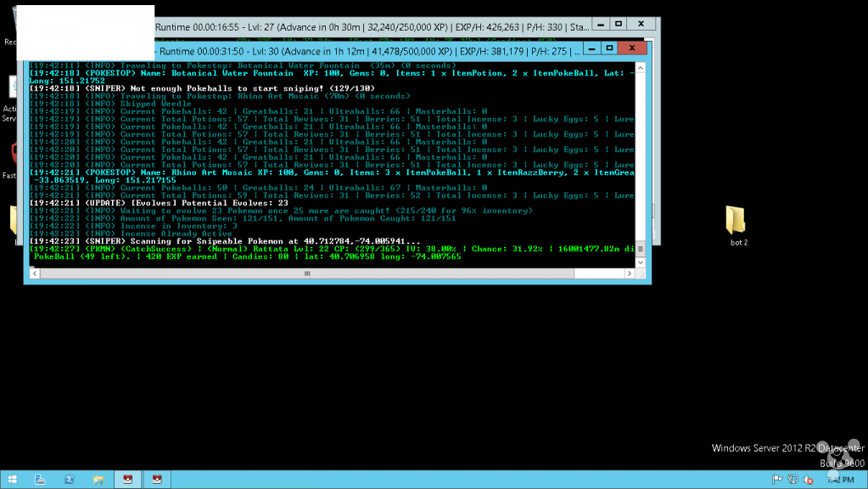
Task: Maximize the front Lvl 30 bot window
Action: (x=609, y=48)
